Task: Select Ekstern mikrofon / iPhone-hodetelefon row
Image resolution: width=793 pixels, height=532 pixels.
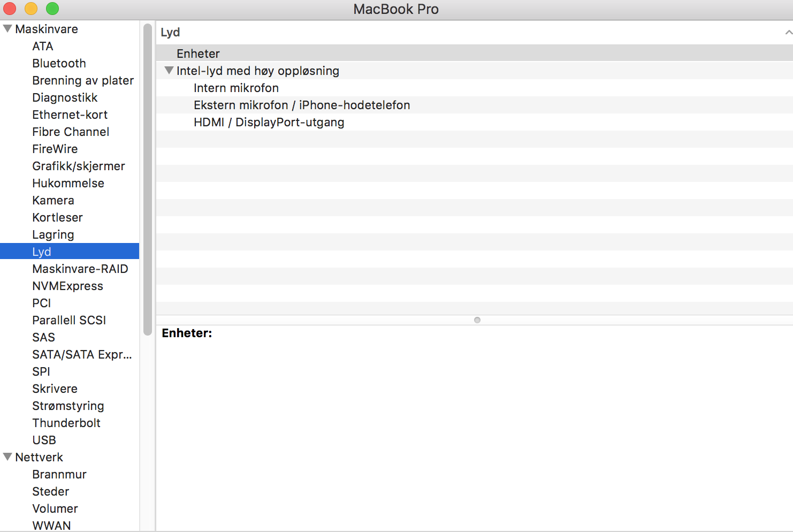Action: pyautogui.click(x=474, y=105)
